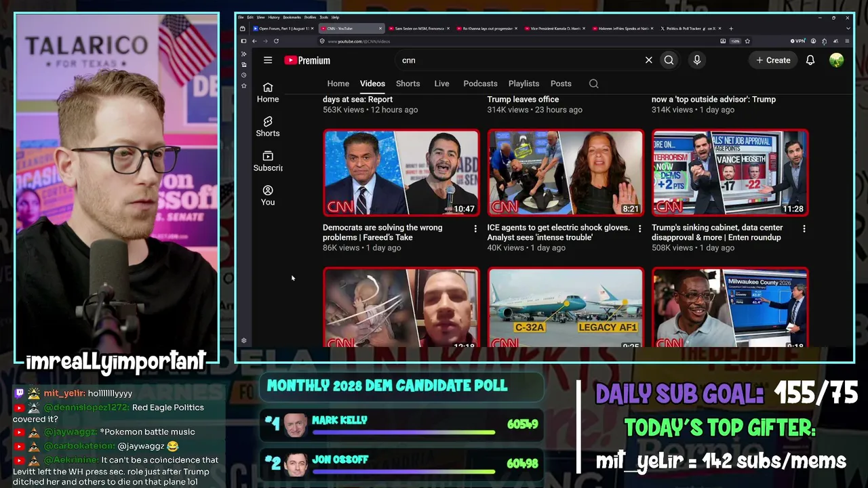Open the ICE agents shock gloves thumbnail

click(566, 173)
